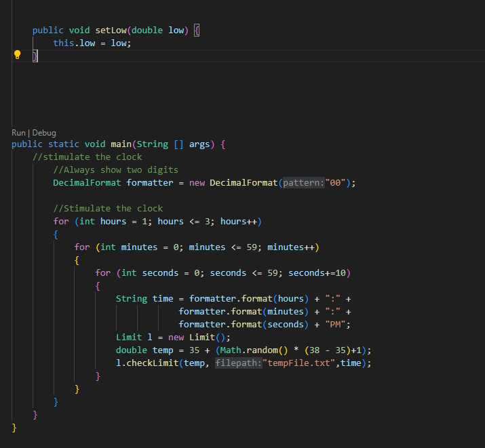Viewport: 485px width, 448px height.
Task: Click 'formatter.format(minutes)' call
Action: click(244, 312)
